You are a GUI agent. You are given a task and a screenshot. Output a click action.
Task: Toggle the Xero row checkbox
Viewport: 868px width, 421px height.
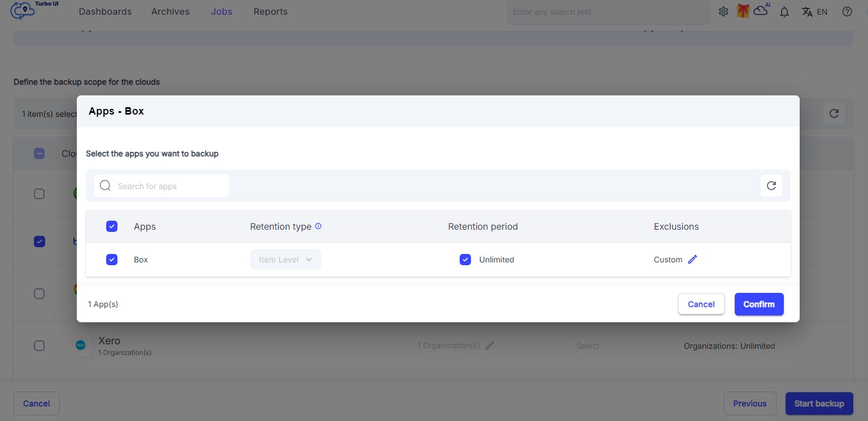tap(39, 345)
